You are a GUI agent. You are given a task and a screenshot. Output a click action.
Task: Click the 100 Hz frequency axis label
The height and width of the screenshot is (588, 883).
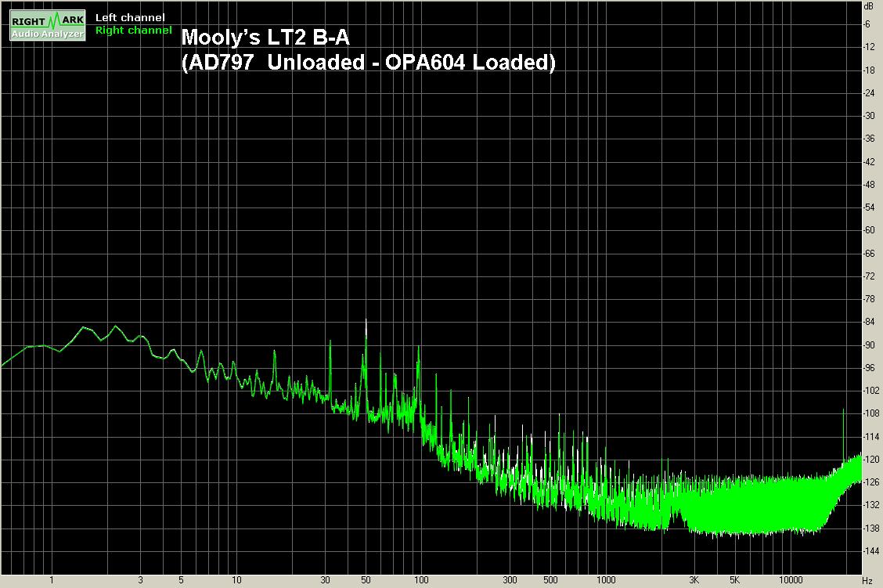click(x=421, y=580)
